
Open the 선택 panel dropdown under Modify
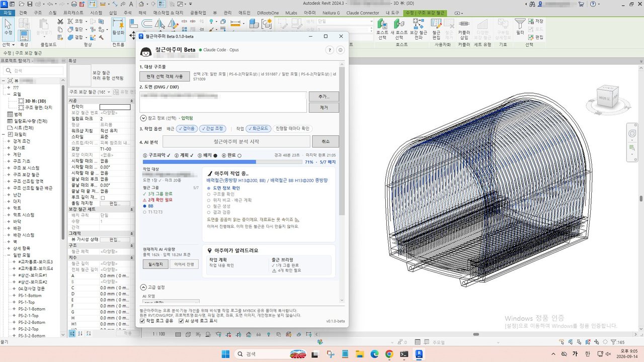tap(8, 45)
